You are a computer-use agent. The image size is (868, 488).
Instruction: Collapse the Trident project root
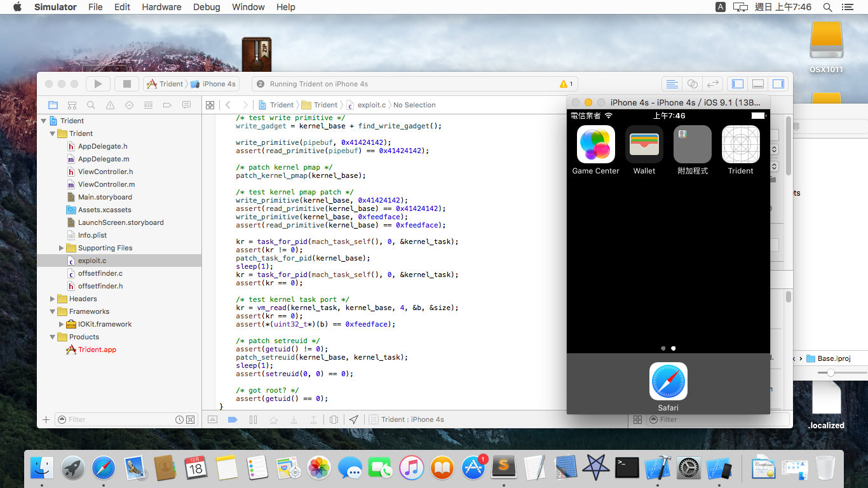tap(44, 121)
